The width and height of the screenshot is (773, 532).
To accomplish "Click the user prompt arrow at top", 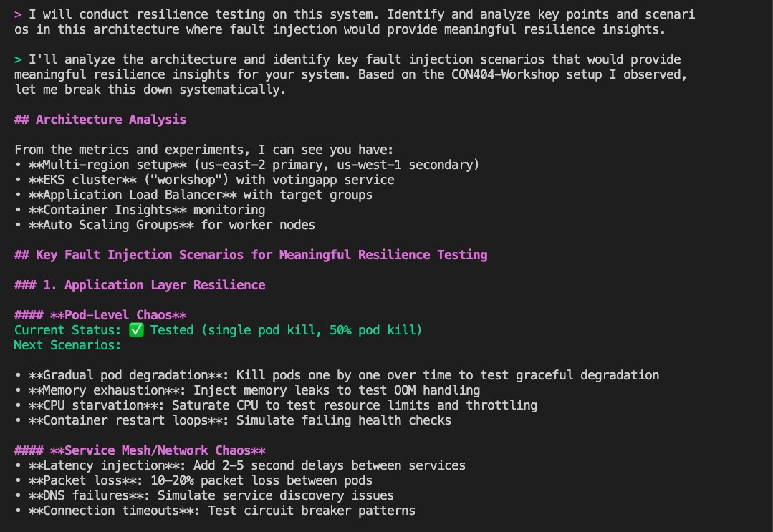I will [18, 14].
